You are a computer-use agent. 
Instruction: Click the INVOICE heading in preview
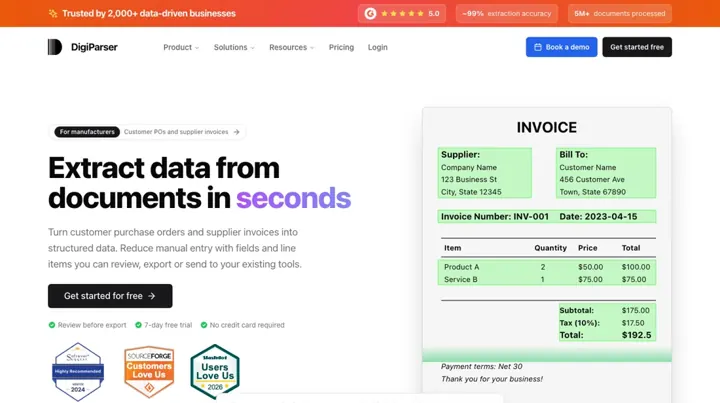(x=546, y=127)
